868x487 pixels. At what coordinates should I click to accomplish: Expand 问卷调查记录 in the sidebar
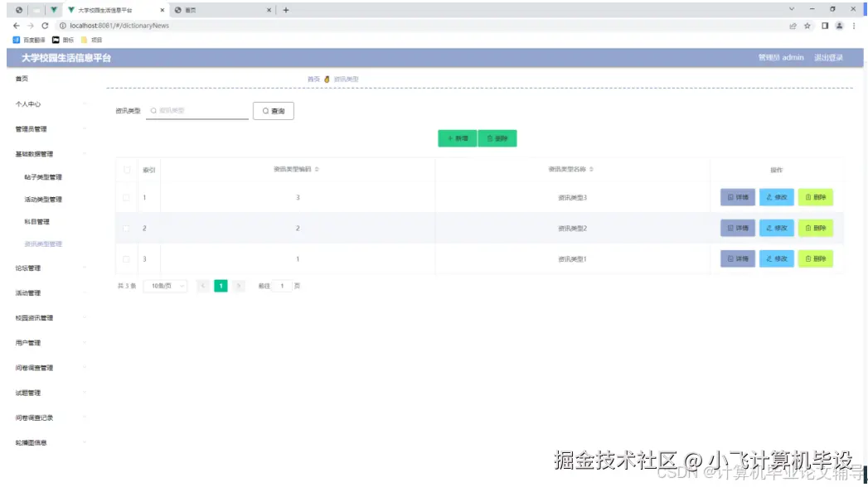50,418
